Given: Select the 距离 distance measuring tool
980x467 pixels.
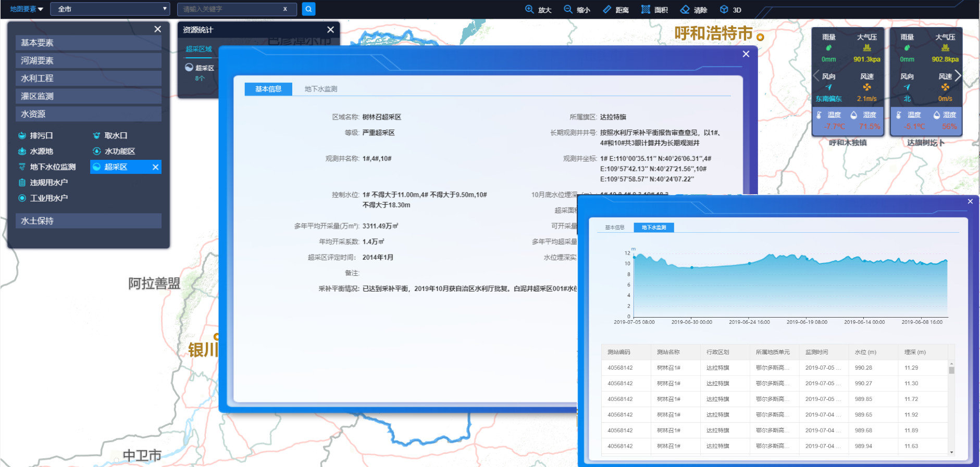Looking at the screenshot, I should [615, 9].
